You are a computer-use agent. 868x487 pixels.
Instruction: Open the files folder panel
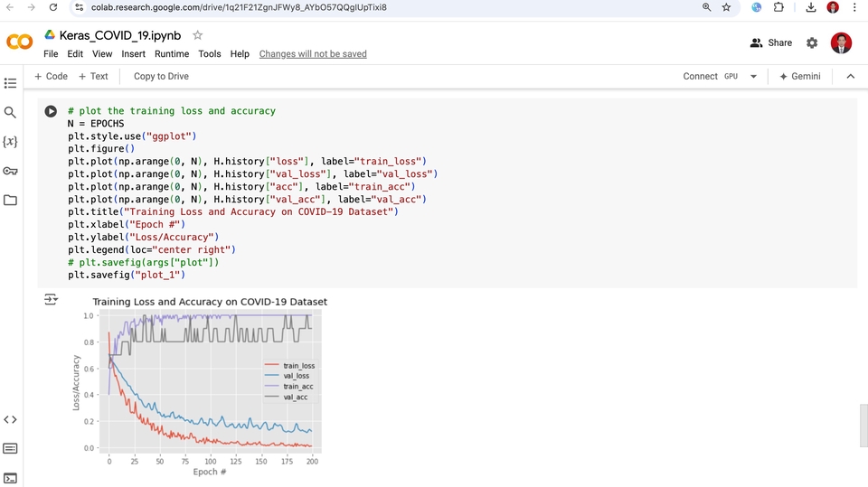click(11, 200)
